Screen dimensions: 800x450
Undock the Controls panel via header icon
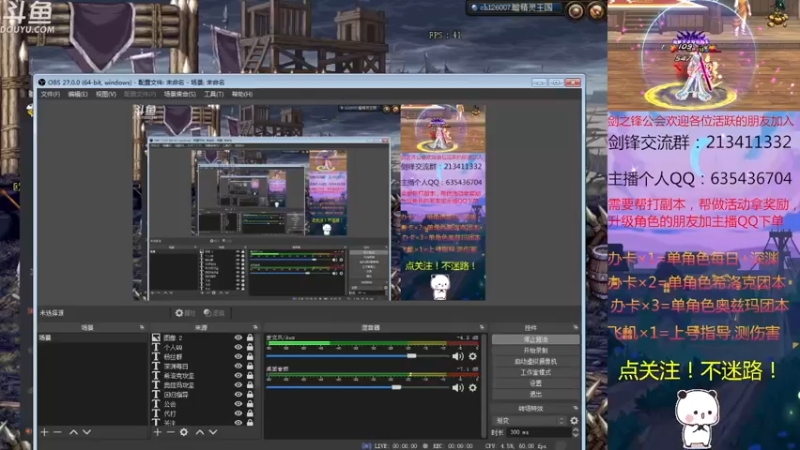coord(576,328)
